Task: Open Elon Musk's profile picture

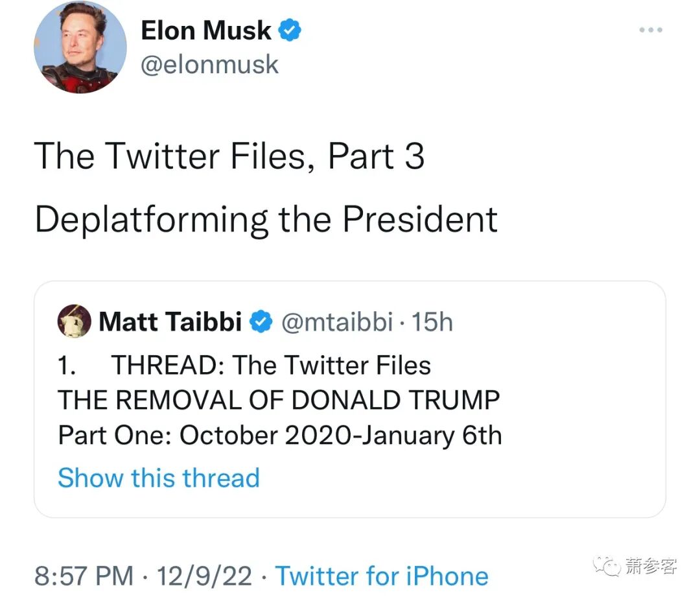Action: click(80, 49)
